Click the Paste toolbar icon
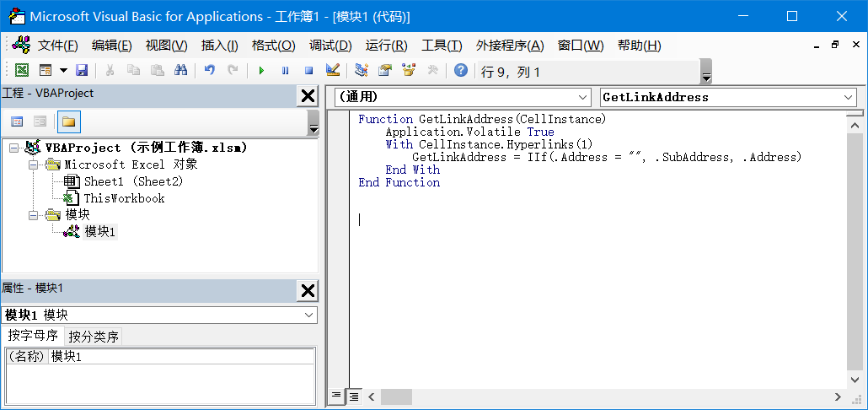868x410 pixels. 158,70
